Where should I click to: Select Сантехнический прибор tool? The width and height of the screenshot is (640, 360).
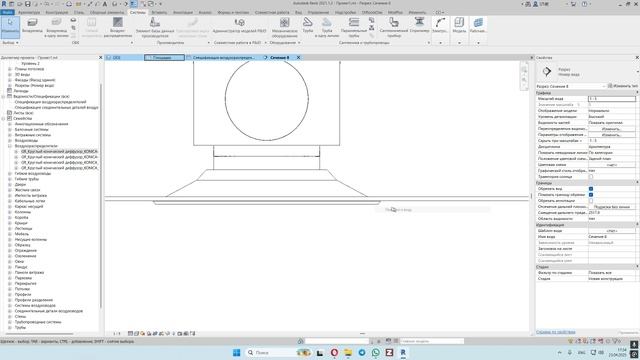point(393,28)
